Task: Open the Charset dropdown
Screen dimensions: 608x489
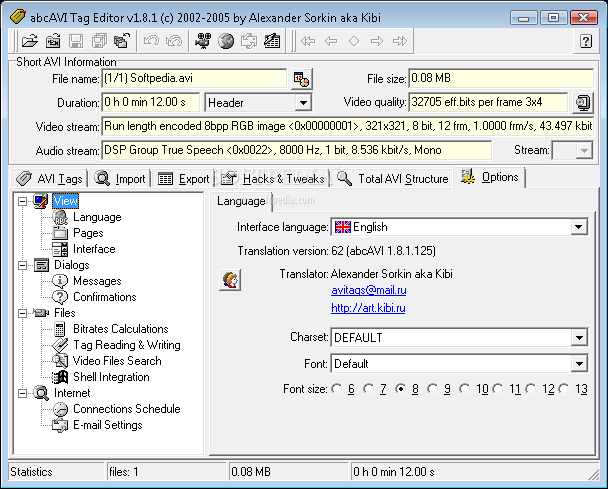Action: [x=578, y=338]
